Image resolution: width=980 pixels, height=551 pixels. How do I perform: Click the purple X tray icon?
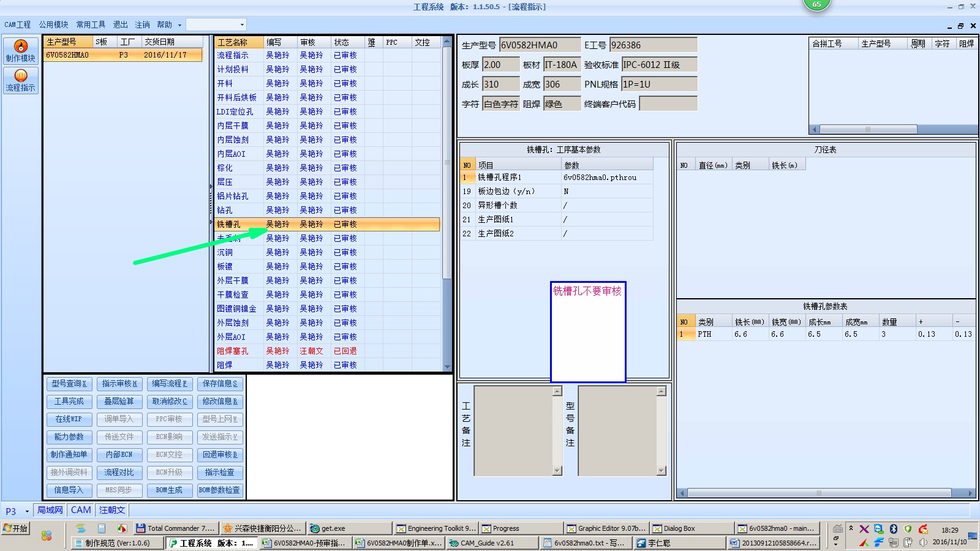coord(864,529)
